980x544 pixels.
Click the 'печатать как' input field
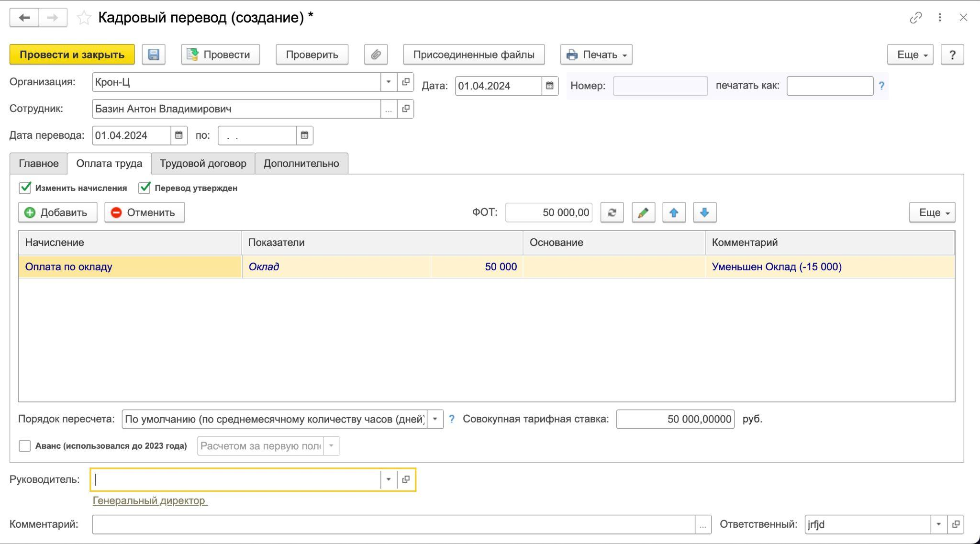click(x=830, y=86)
